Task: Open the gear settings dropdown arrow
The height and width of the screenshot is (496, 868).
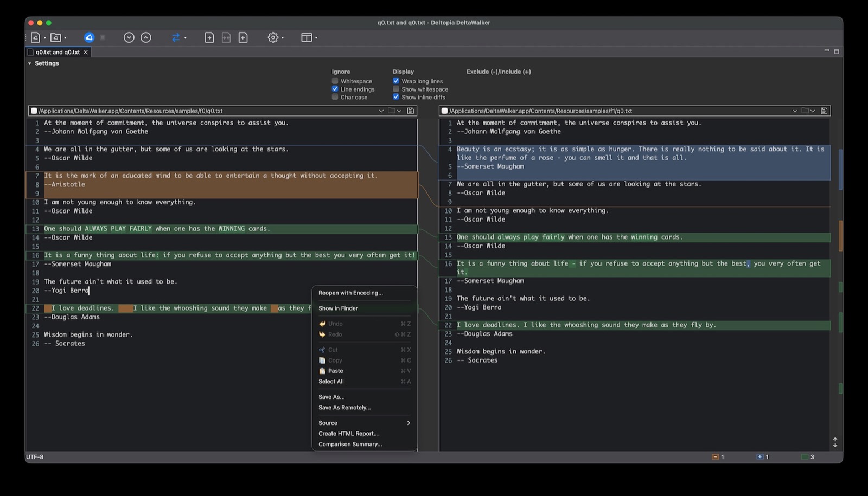Action: 283,38
